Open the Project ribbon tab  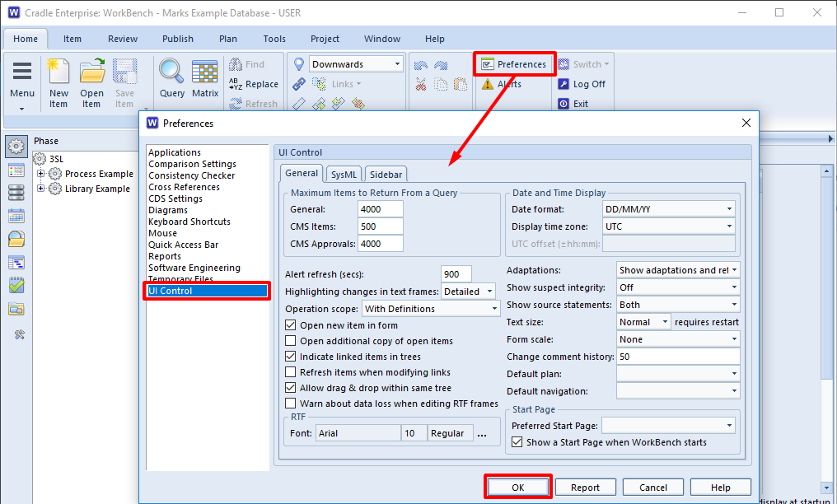pyautogui.click(x=325, y=39)
